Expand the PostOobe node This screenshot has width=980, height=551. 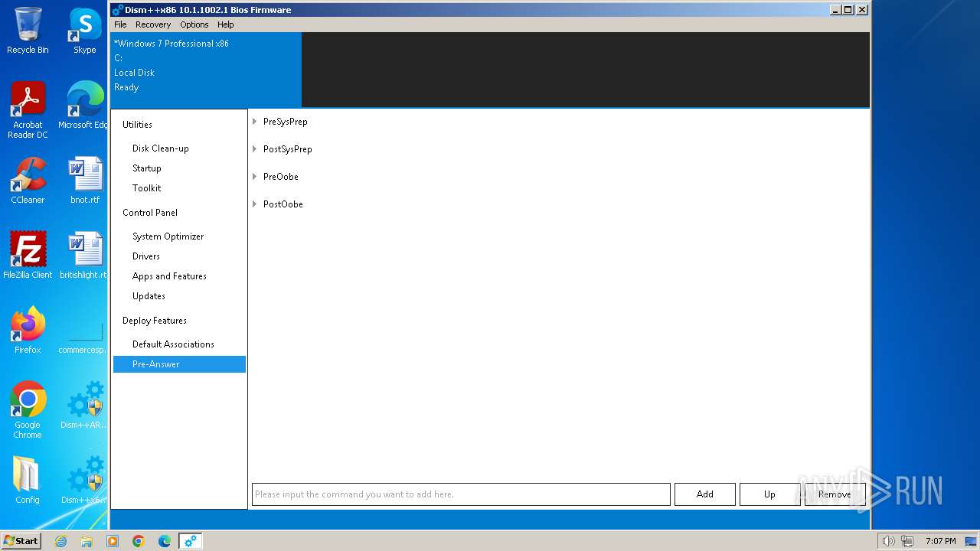(255, 204)
